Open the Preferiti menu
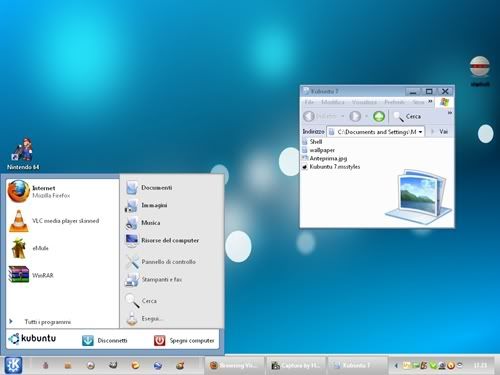Screen dimensions: 500x375 [394, 102]
